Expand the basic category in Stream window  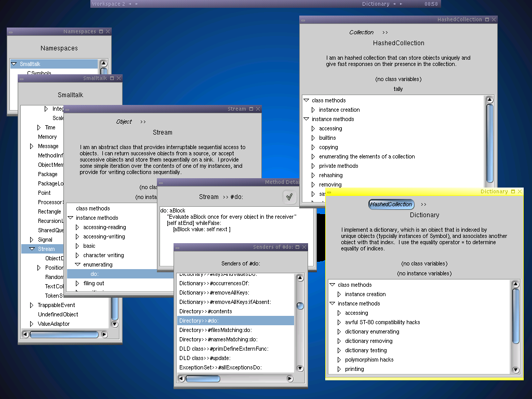(77, 246)
